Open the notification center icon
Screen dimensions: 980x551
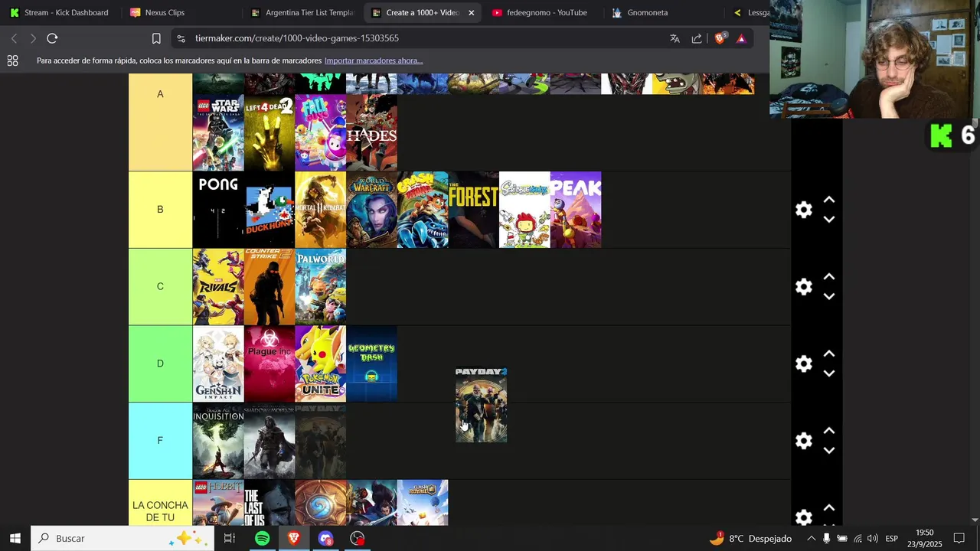pyautogui.click(x=959, y=538)
